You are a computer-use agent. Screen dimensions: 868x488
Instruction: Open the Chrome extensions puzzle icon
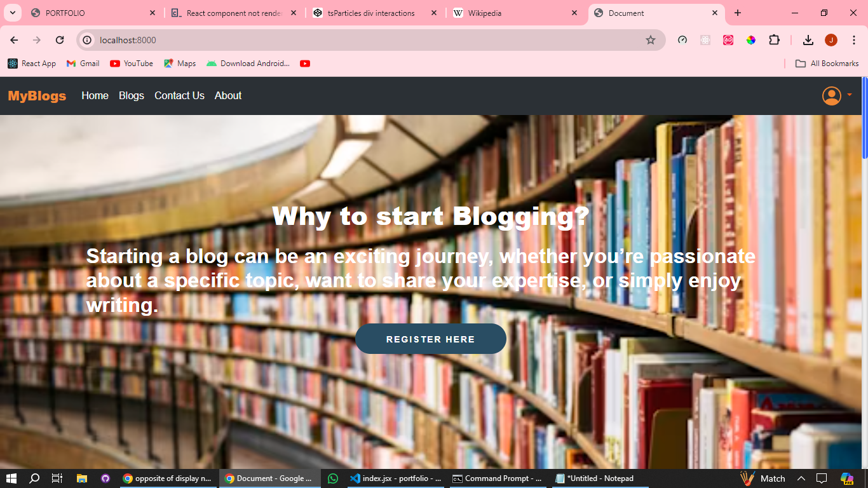click(x=774, y=40)
